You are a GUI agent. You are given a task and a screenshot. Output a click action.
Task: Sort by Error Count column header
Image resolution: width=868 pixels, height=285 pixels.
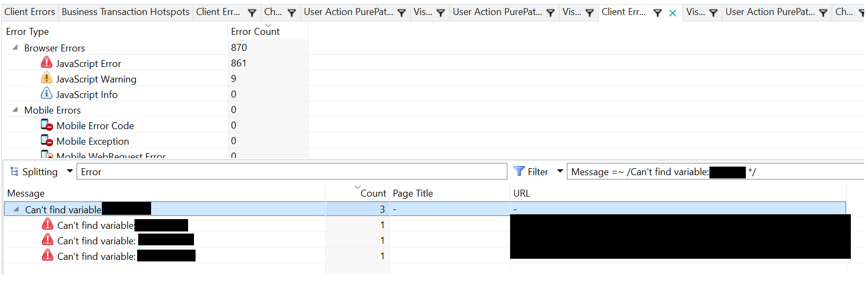[x=255, y=32]
